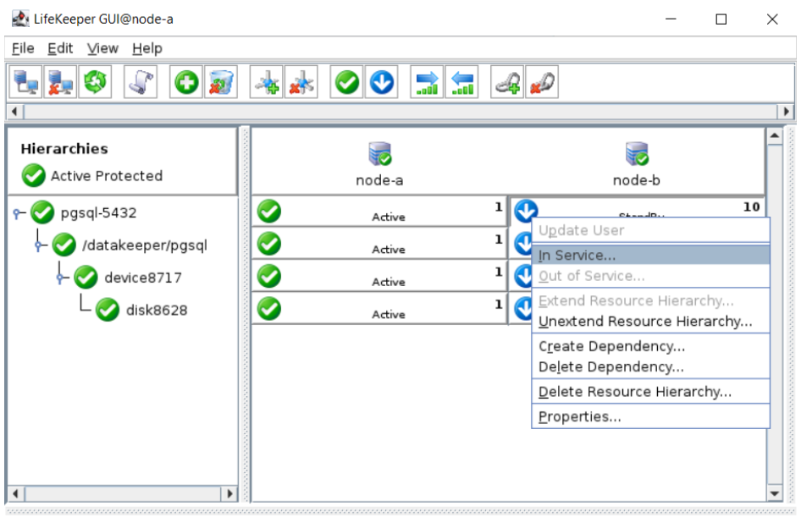Open the Help menu
The height and width of the screenshot is (523, 812).
[147, 48]
